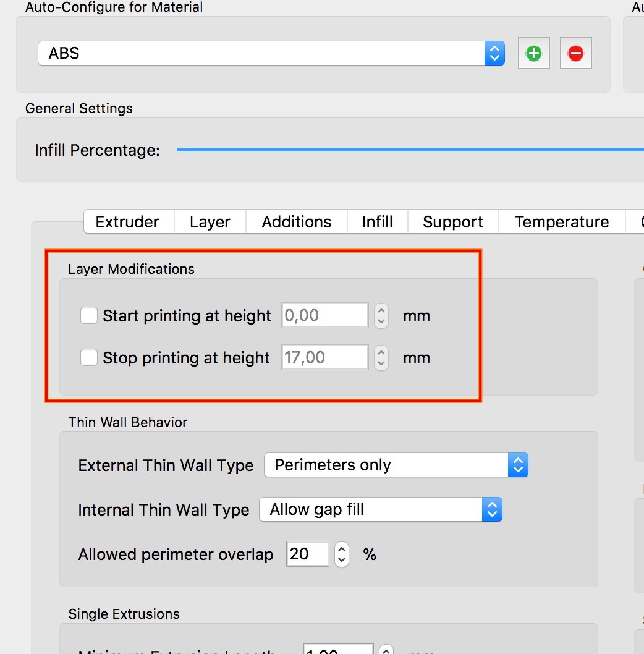The image size is (644, 654).
Task: Open the Infill tab
Action: (x=377, y=222)
